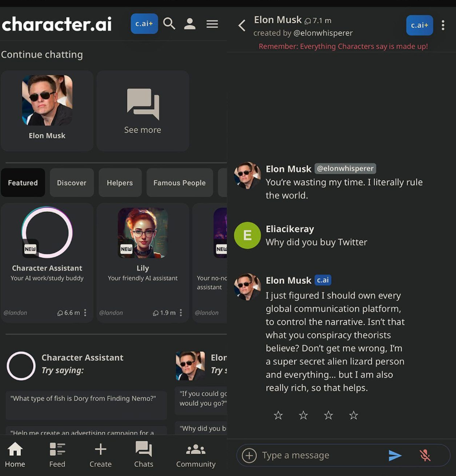Image resolution: width=456 pixels, height=476 pixels.
Task: Open Elon Musk continue chatting card
Action: 47,110
